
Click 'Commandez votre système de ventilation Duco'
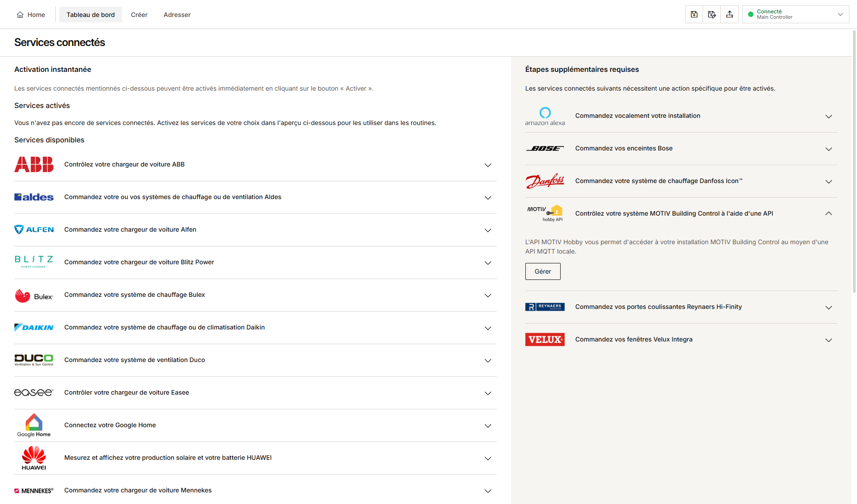(135, 360)
